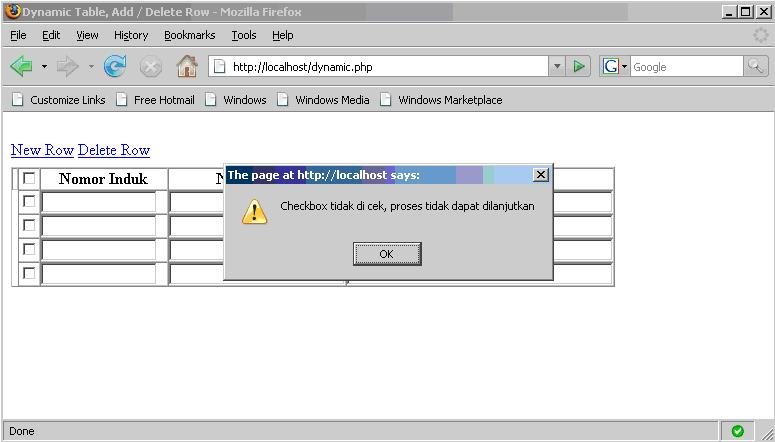Click the green Go arrow beside address bar
This screenshot has height=442, width=775.
(x=579, y=66)
